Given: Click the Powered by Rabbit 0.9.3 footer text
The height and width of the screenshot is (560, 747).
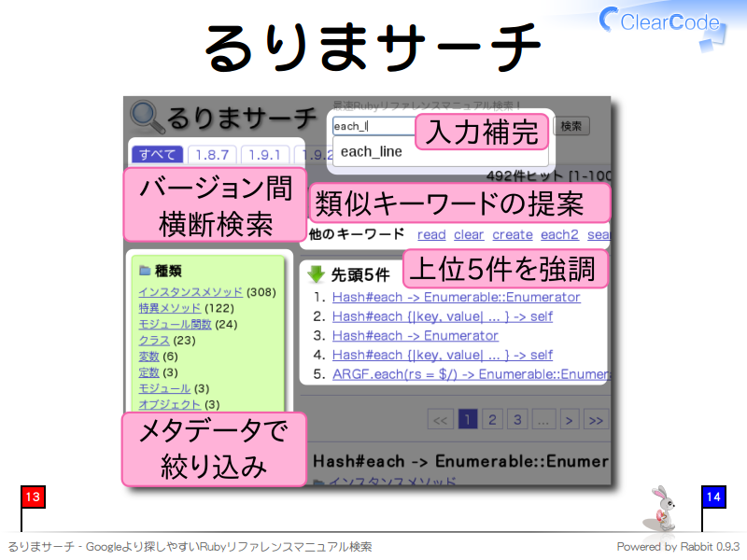Looking at the screenshot, I should click(678, 547).
